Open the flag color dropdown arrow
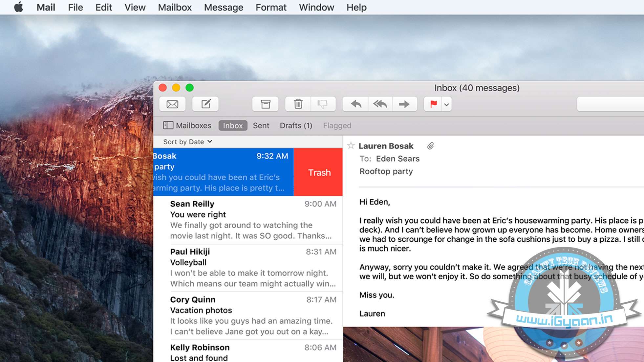Image resolution: width=644 pixels, height=362 pixels. pyautogui.click(x=446, y=105)
